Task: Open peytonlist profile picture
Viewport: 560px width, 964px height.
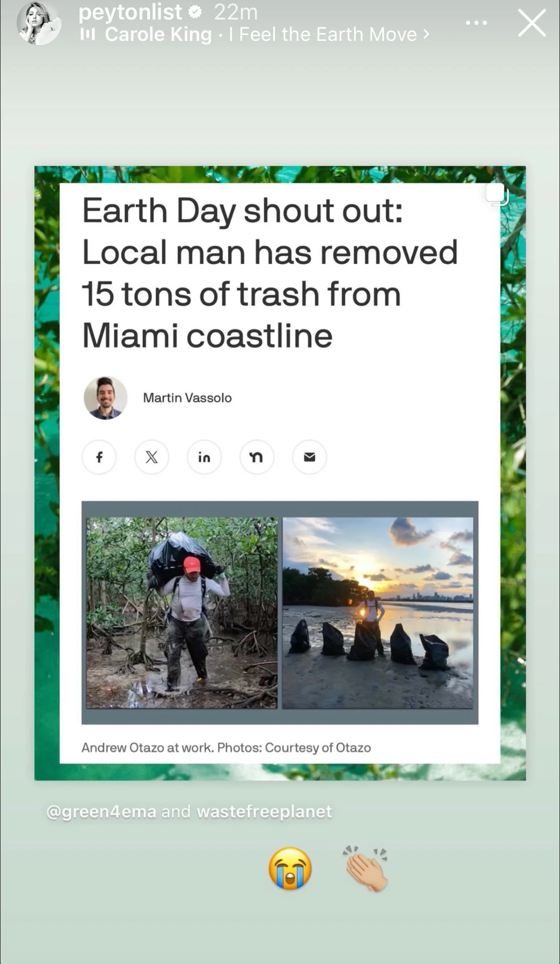Action: tap(39, 23)
